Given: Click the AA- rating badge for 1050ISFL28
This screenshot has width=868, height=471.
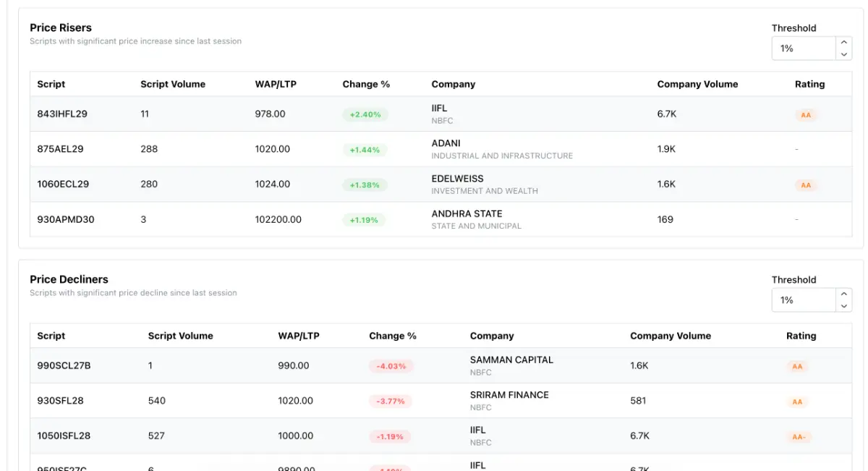Looking at the screenshot, I should 799,437.
